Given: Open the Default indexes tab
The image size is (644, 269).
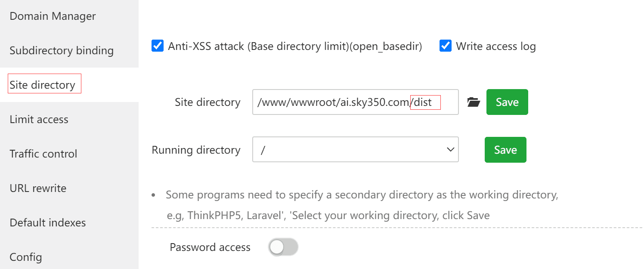Looking at the screenshot, I should click(x=48, y=223).
